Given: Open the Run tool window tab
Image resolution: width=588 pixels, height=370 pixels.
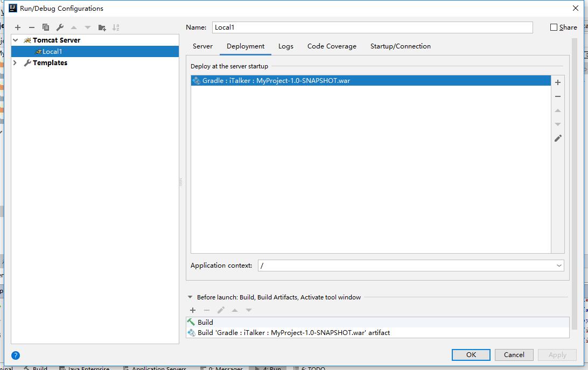Looking at the screenshot, I should click(268, 368).
